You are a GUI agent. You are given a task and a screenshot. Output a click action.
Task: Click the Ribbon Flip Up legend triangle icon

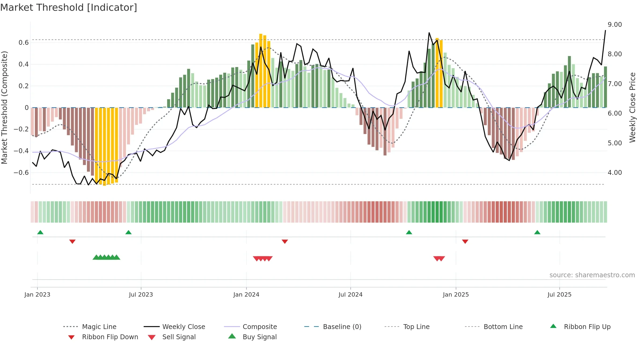pyautogui.click(x=553, y=326)
